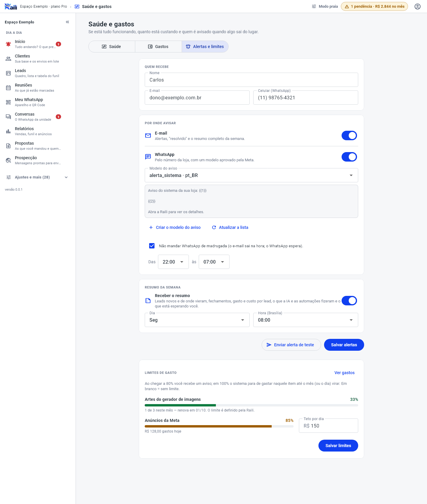The height and width of the screenshot is (504, 427).
Task: Click Criar o modelo do aviso
Action: pyautogui.click(x=175, y=227)
